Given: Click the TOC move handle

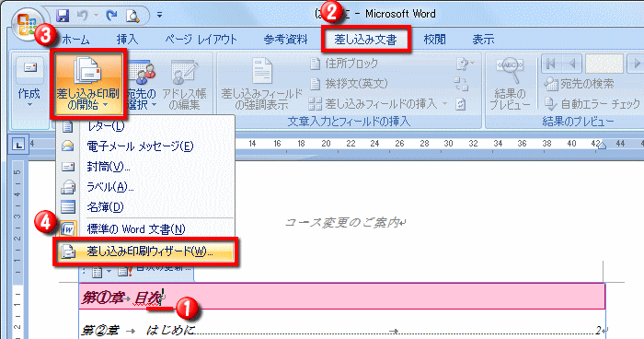Looking at the screenshot, I should pyautogui.click(x=85, y=272).
